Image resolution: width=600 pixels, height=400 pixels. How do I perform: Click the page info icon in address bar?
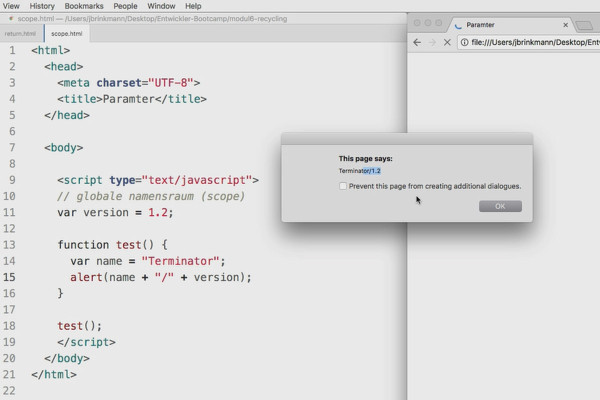tap(464, 42)
